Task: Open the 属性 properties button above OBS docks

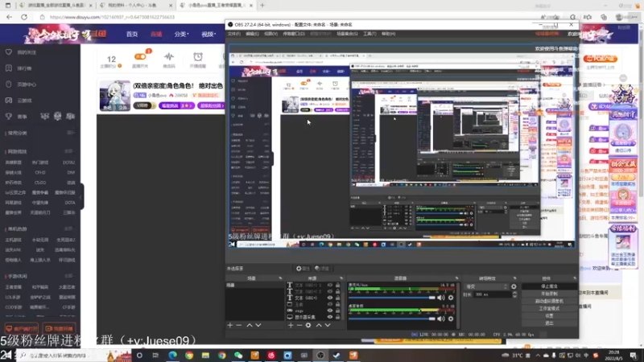Action: tap(303, 269)
